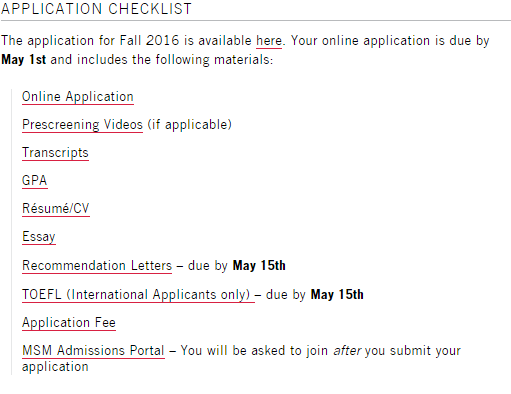
Task: Visit the Essay link
Action: tap(39, 237)
